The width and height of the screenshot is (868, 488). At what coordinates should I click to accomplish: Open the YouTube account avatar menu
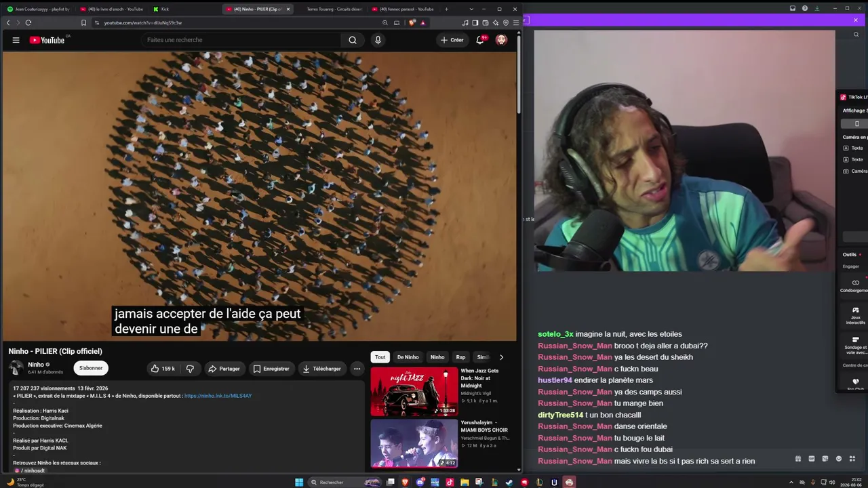501,40
